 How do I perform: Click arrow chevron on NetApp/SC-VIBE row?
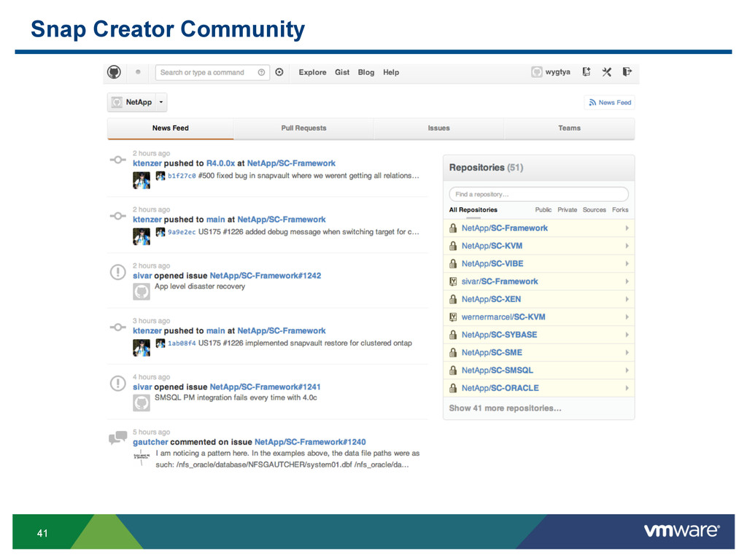(627, 263)
